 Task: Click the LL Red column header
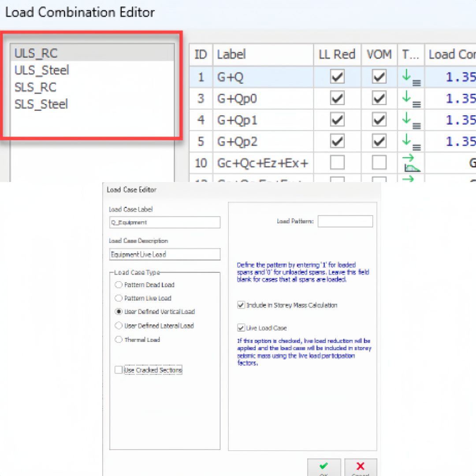[x=337, y=55]
